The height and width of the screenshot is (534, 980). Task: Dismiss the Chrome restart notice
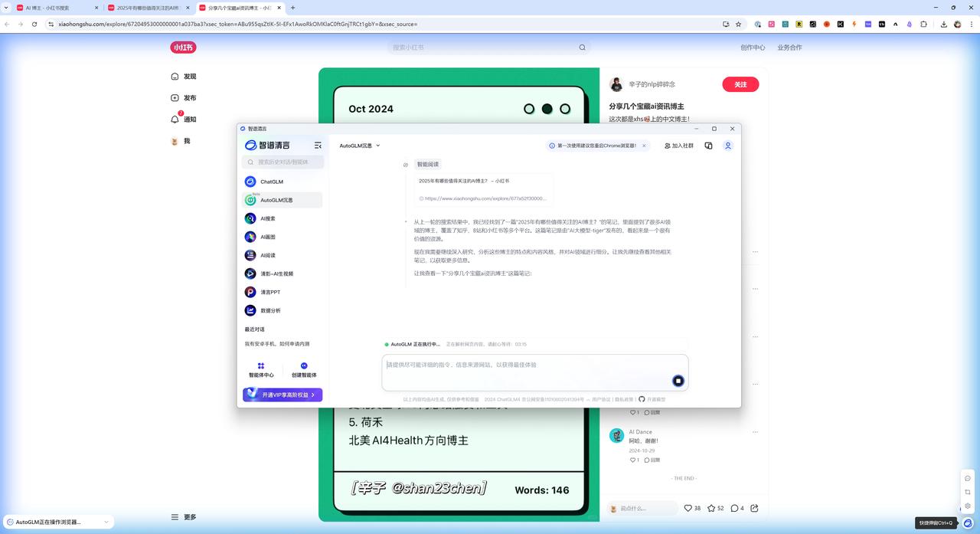pyautogui.click(x=644, y=146)
